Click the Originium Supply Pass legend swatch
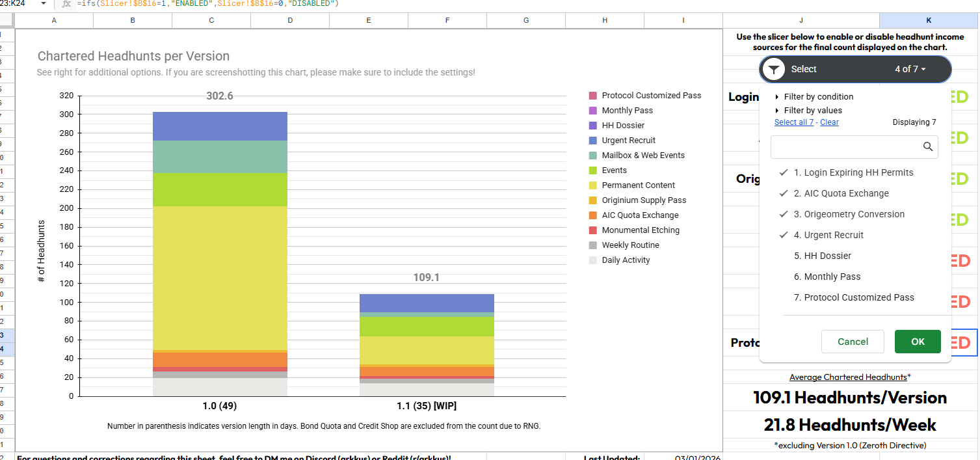This screenshot has width=980, height=460. 592,200
